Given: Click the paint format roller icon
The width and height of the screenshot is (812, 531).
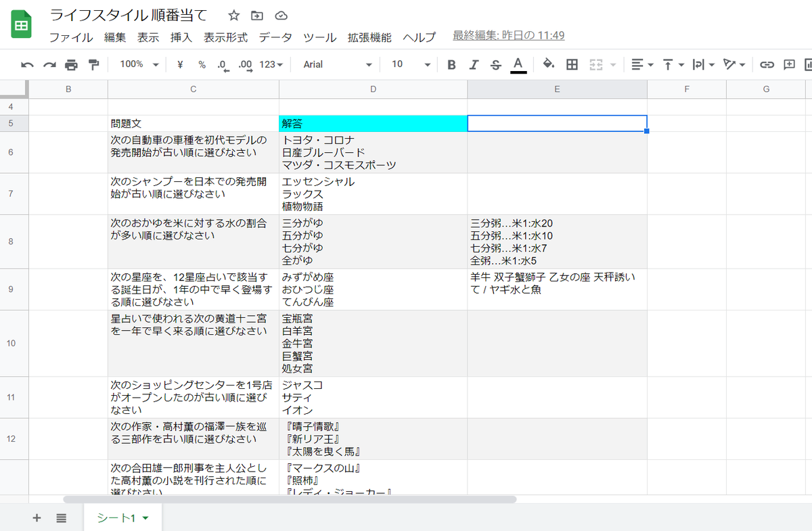Looking at the screenshot, I should pyautogui.click(x=93, y=64).
